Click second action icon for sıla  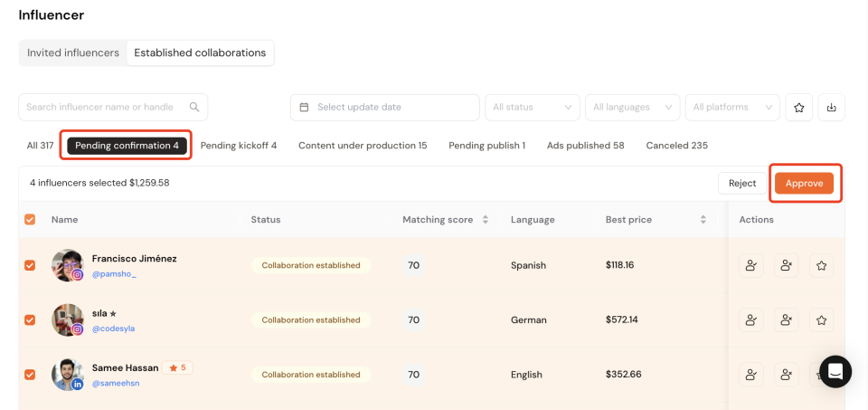tap(786, 320)
